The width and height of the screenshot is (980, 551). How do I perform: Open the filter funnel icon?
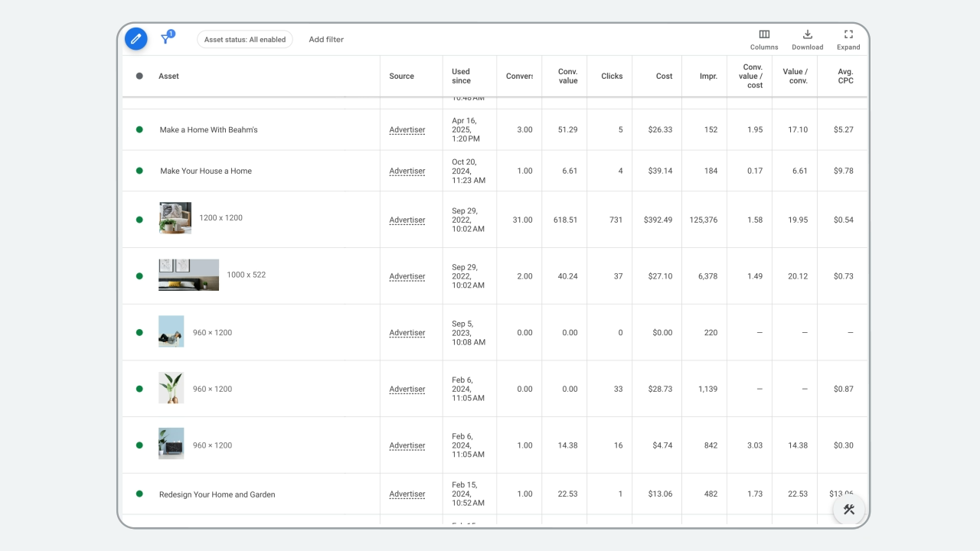click(x=165, y=39)
